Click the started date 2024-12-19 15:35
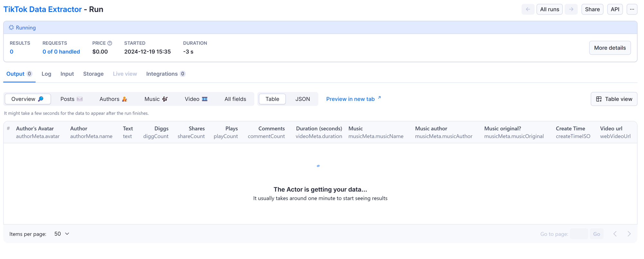The height and width of the screenshot is (259, 644). pyautogui.click(x=147, y=52)
